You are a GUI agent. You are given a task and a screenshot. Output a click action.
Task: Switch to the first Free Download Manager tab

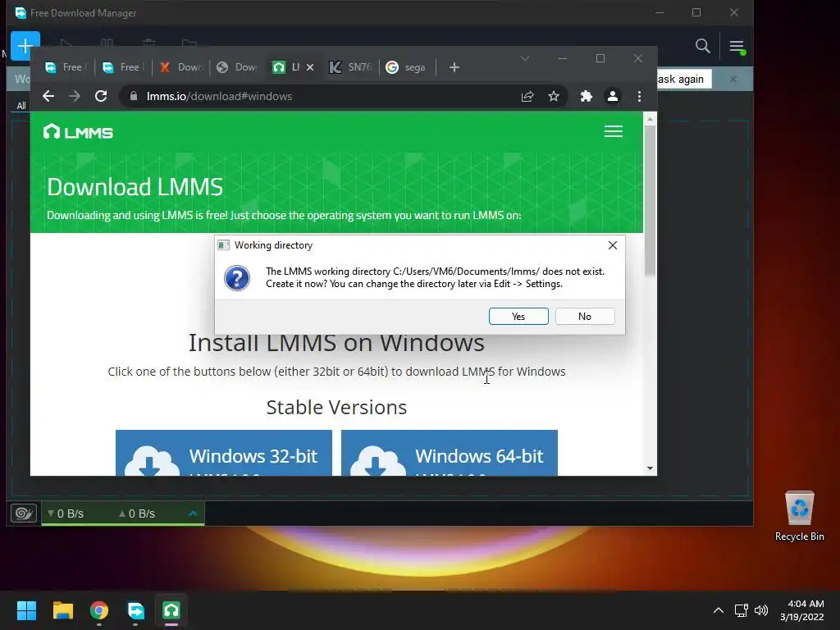[65, 67]
